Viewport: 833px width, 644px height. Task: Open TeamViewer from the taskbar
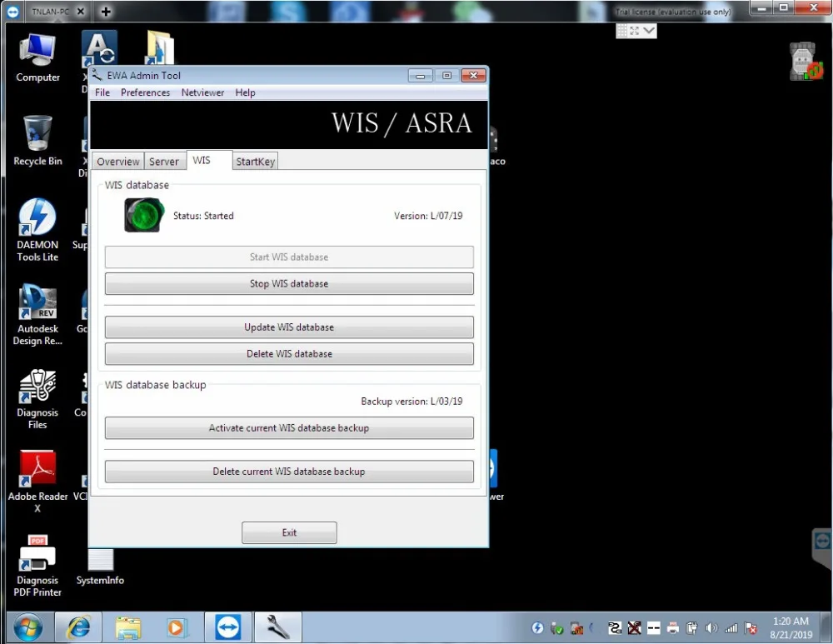228,627
